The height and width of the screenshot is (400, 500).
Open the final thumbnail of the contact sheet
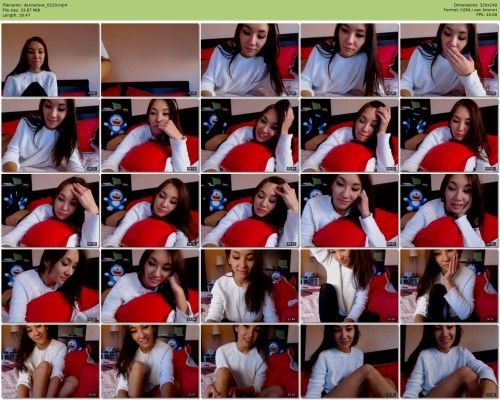point(449,361)
